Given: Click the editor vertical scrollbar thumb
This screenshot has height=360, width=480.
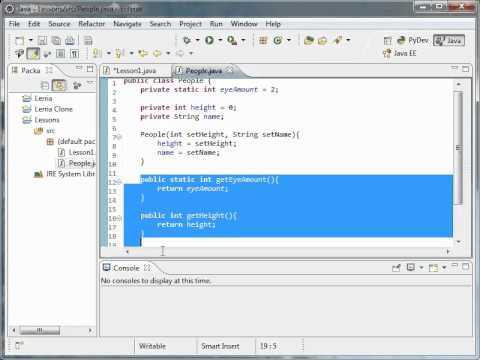Looking at the screenshot, I should point(459,148).
